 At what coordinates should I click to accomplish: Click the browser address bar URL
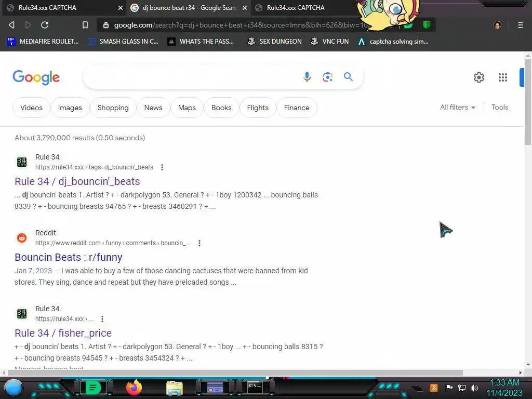click(x=241, y=25)
